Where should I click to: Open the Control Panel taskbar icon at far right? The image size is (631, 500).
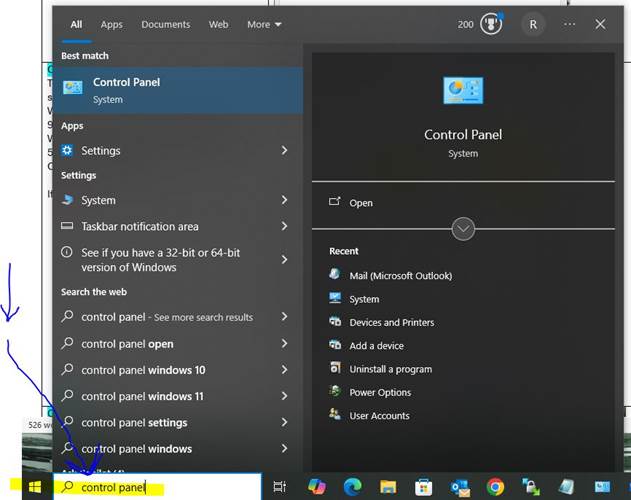click(x=602, y=487)
